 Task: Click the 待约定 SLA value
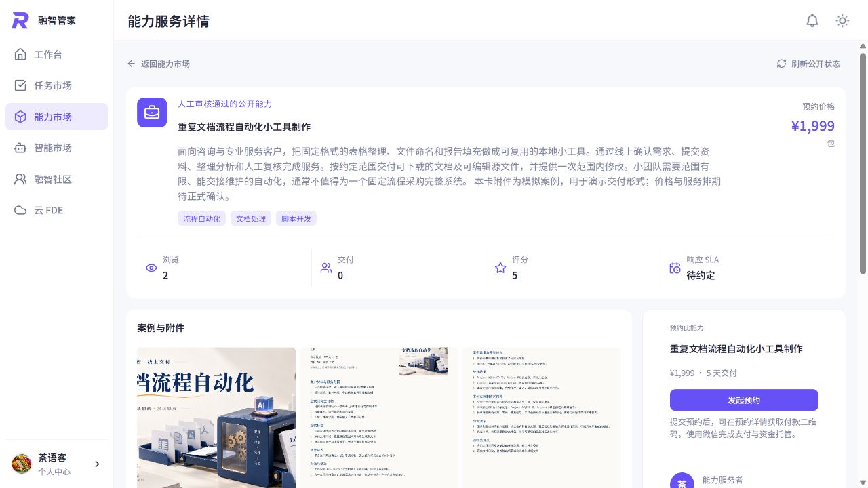701,275
